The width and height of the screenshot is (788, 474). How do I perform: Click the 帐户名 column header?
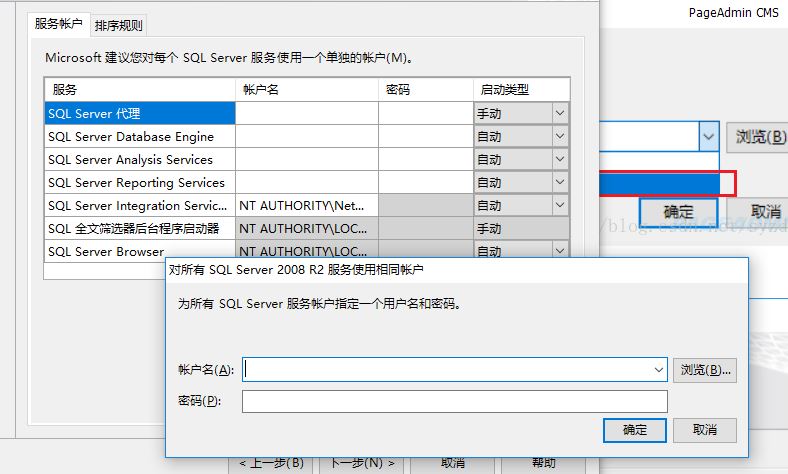(307, 90)
